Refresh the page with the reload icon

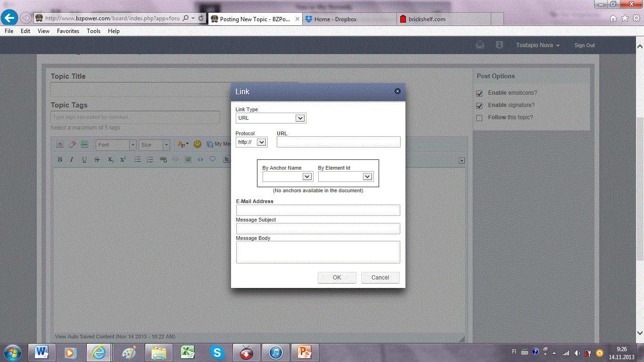201,18
